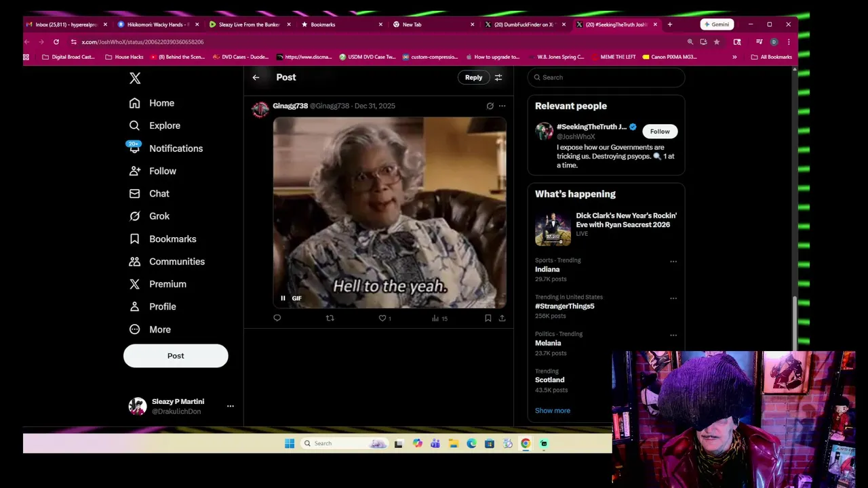Switch to the Hikikomori: Wacky Hands tab

point(157,24)
